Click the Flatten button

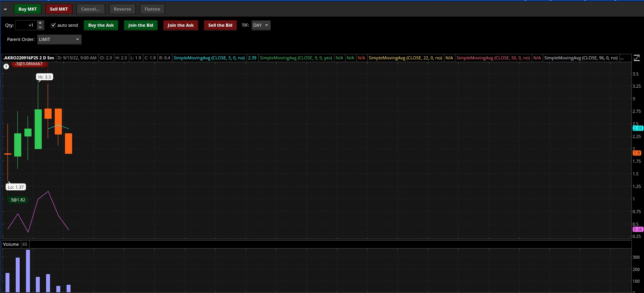152,9
